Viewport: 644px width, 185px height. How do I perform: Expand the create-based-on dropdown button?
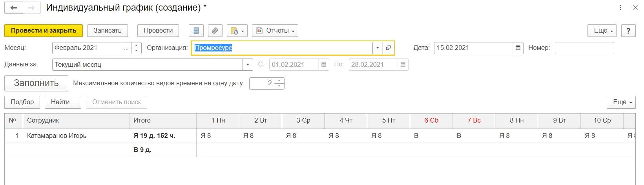tap(237, 31)
